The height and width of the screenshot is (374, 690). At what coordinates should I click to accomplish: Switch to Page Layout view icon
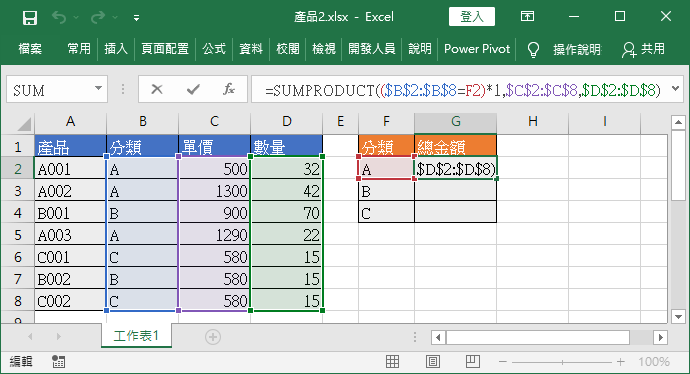coord(433,362)
